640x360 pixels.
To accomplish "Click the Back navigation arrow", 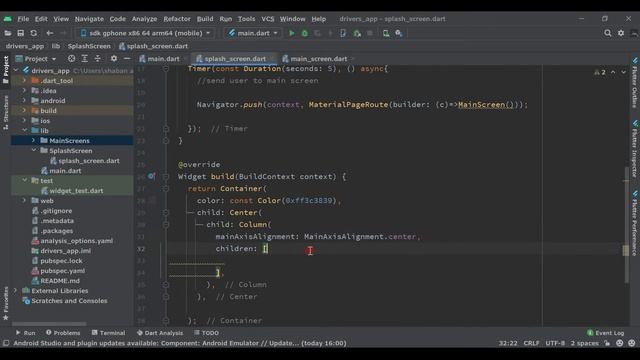I will click(49, 33).
